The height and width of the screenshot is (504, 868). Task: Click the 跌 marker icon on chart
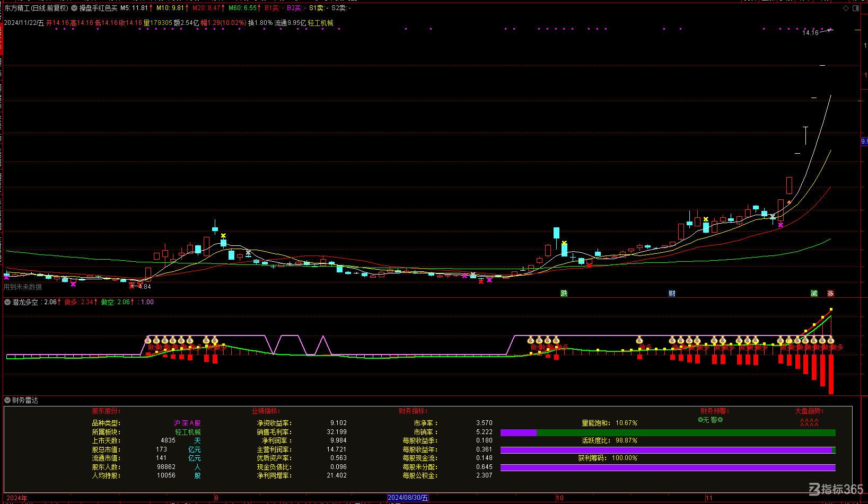pos(564,294)
